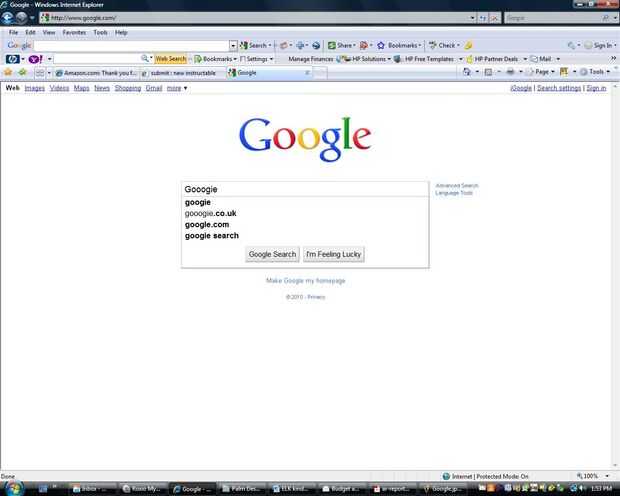Click Make Google my homepage link

point(306,280)
